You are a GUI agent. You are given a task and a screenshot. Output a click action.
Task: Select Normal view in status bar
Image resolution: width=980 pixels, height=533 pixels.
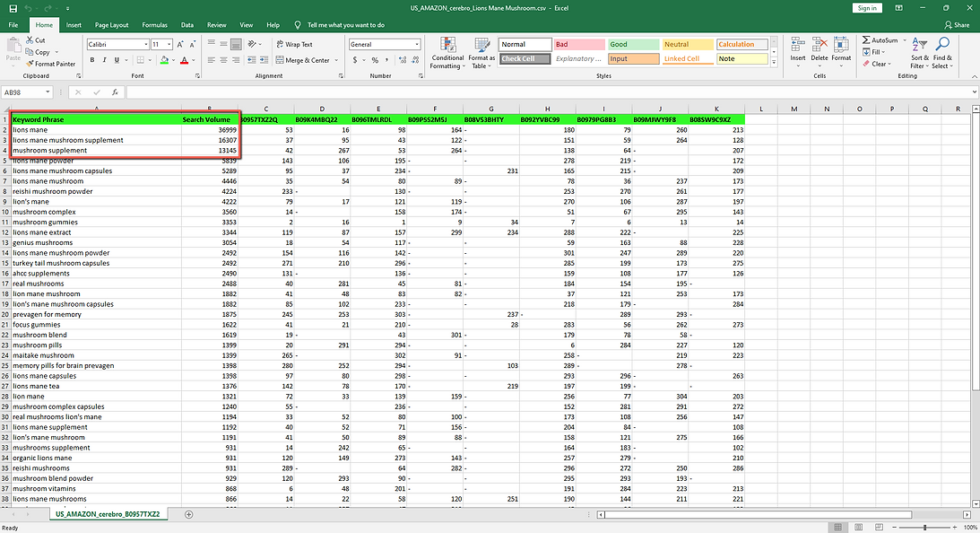838,528
